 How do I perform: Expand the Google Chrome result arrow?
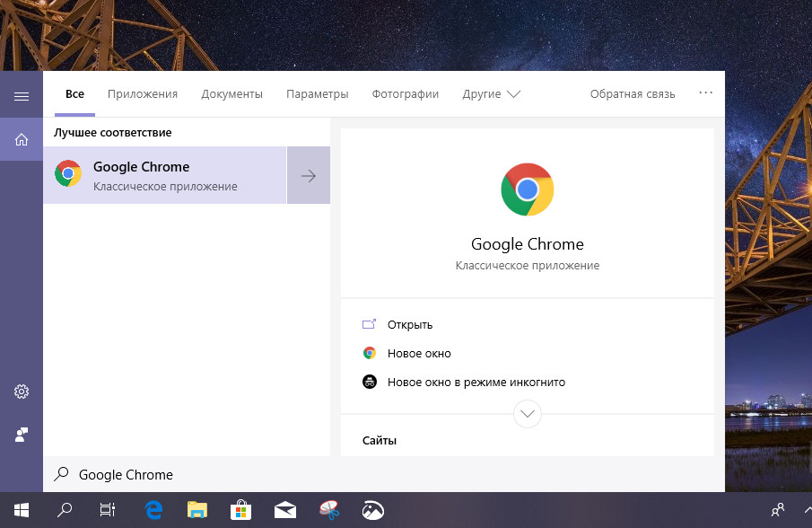pos(309,176)
